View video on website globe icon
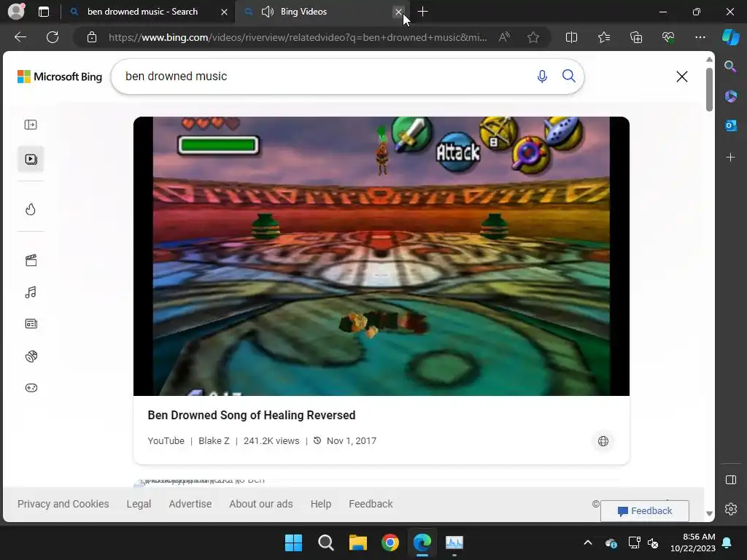 pos(603,441)
